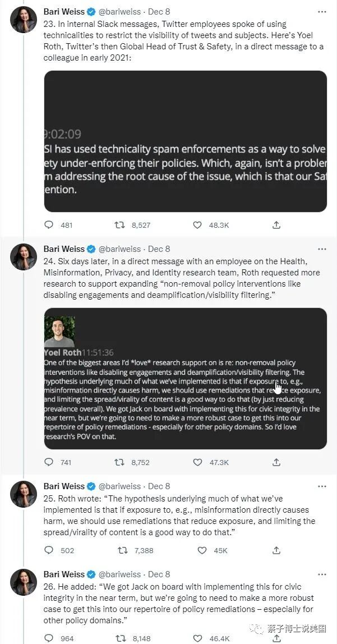Retweet tweet 24 with 8,752 retweets
337x644 pixels.
pyautogui.click(x=119, y=462)
